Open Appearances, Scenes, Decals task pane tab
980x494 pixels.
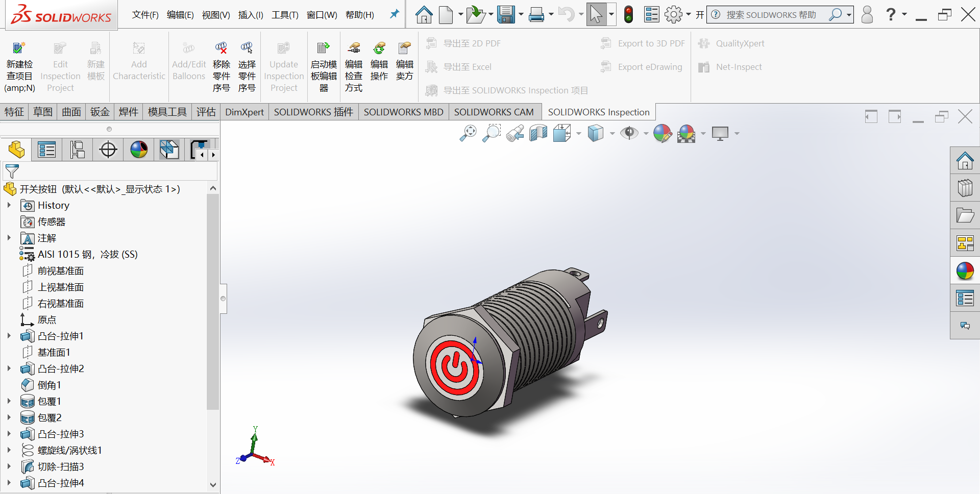coord(965,271)
